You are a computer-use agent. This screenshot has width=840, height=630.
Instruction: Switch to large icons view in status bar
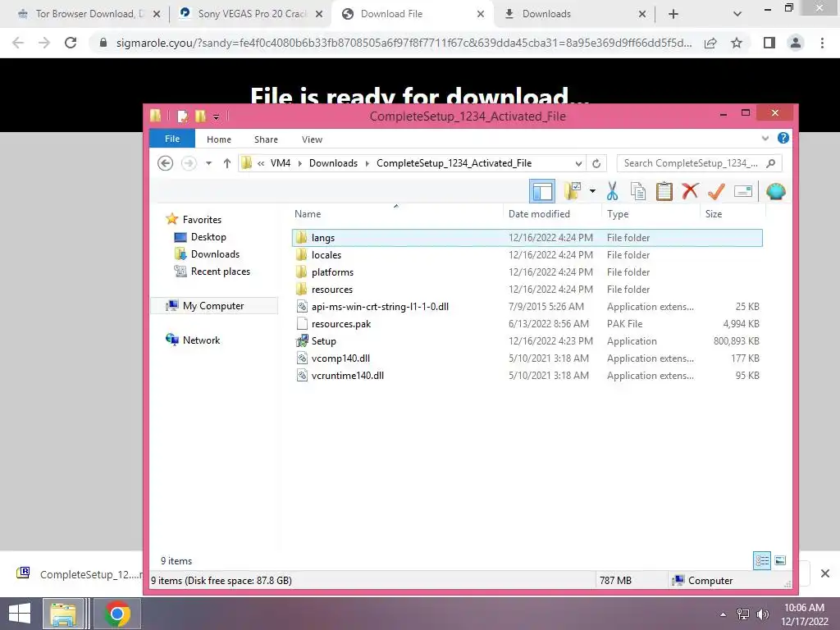click(781, 561)
